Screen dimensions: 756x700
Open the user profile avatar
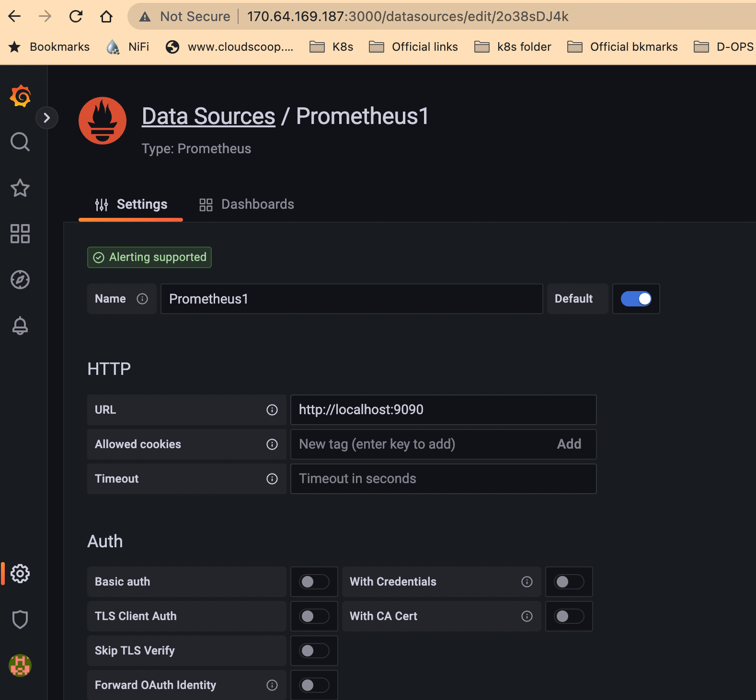pos(20,666)
